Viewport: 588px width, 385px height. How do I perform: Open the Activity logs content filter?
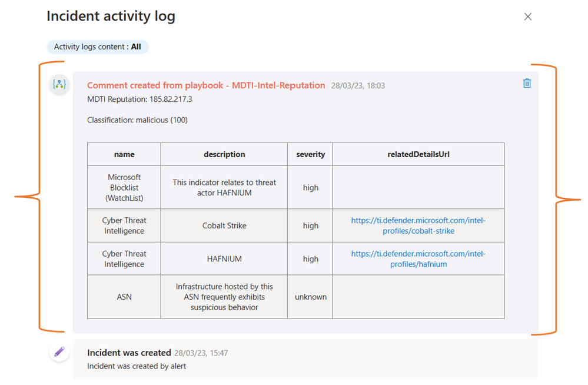(98, 47)
